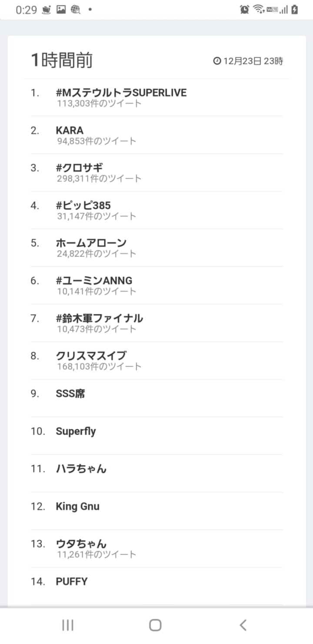Select #鈴木軍ファイナル trend
The width and height of the screenshot is (313, 644).
pos(99,318)
